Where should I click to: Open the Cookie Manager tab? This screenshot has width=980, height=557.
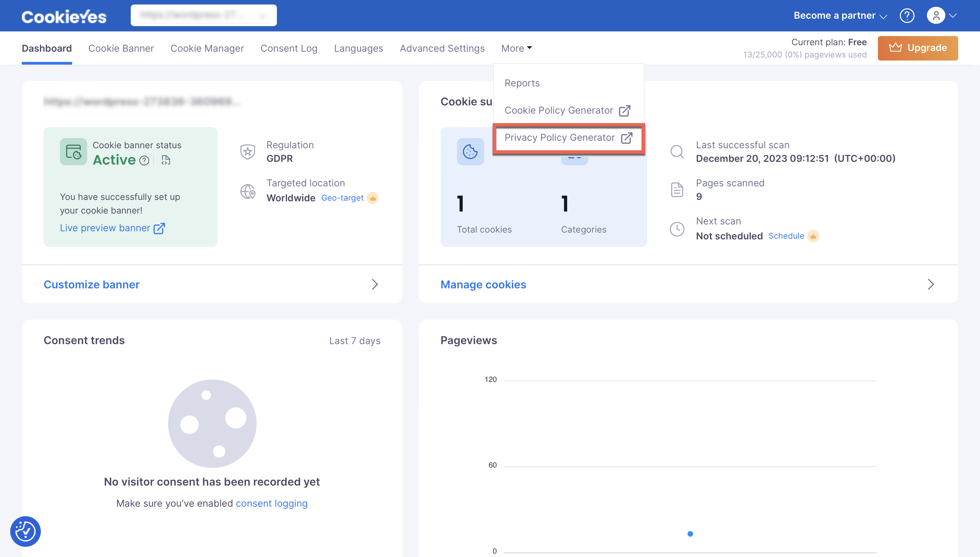(207, 48)
